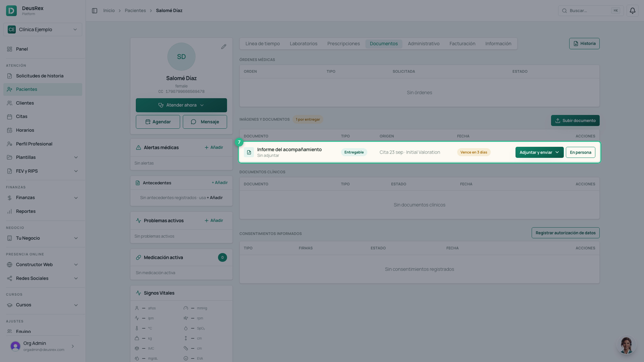Viewport: 644px width, 362px height.
Task: Open the notifications bell
Action: (x=632, y=11)
